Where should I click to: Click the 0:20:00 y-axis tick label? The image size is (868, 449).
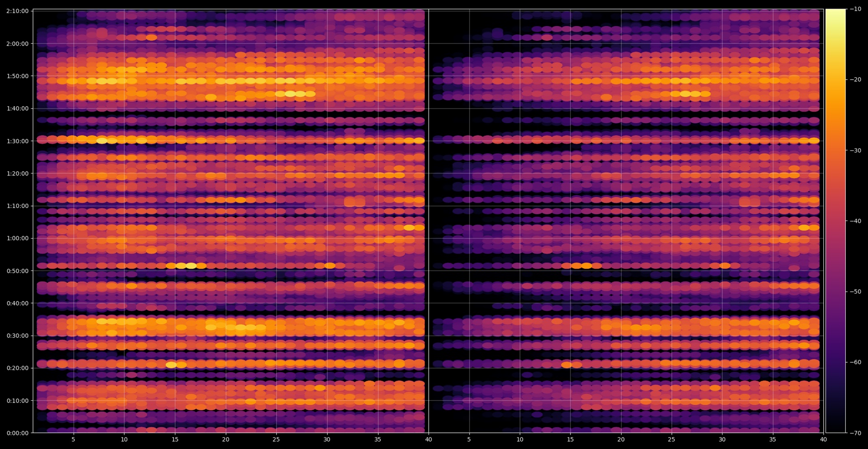coord(17,368)
